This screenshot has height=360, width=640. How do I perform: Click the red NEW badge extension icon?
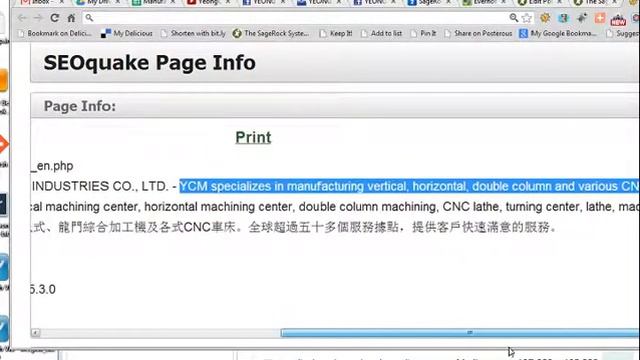(618, 19)
